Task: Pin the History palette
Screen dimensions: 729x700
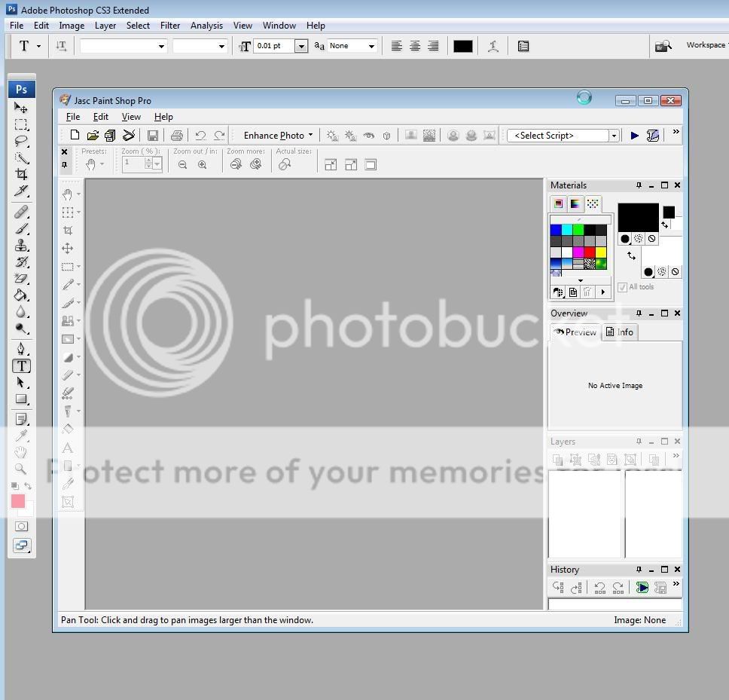Action: 639,570
